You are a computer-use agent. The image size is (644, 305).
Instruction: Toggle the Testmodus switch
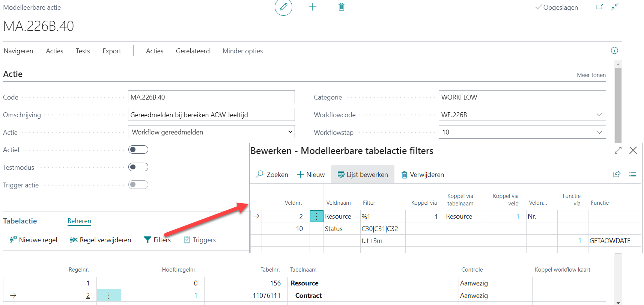(x=138, y=167)
